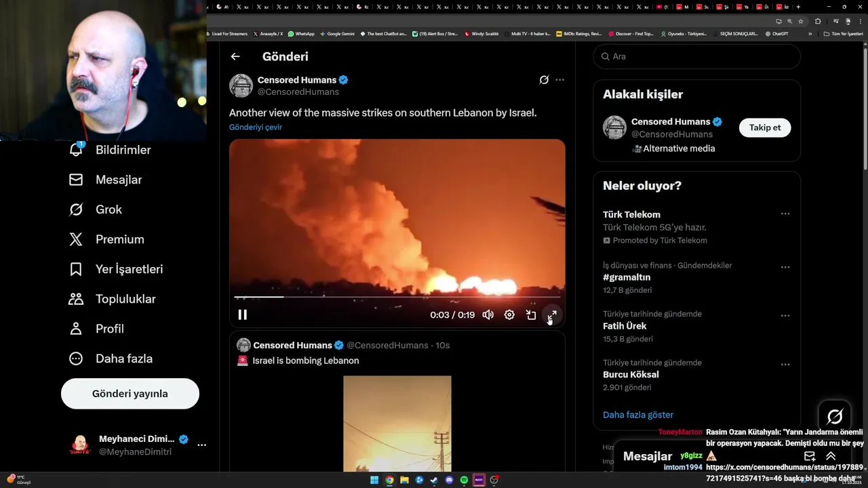The width and height of the screenshot is (868, 488).
Task: Click Daha fazla göster under trends
Action: pyautogui.click(x=638, y=415)
